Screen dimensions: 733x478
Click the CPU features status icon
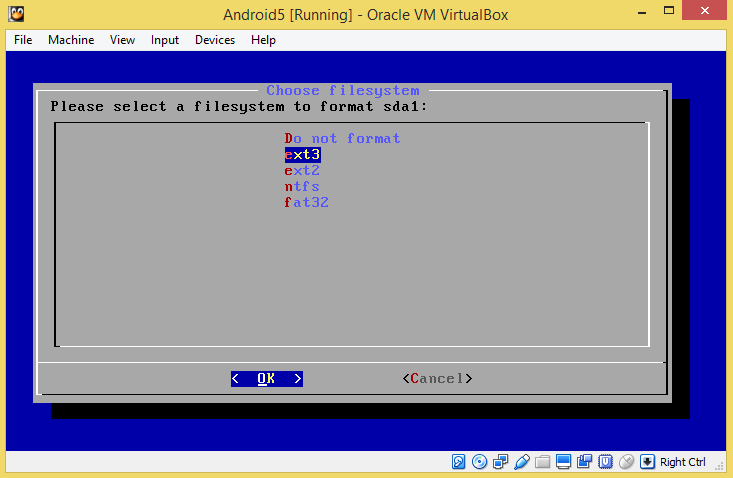click(x=605, y=462)
